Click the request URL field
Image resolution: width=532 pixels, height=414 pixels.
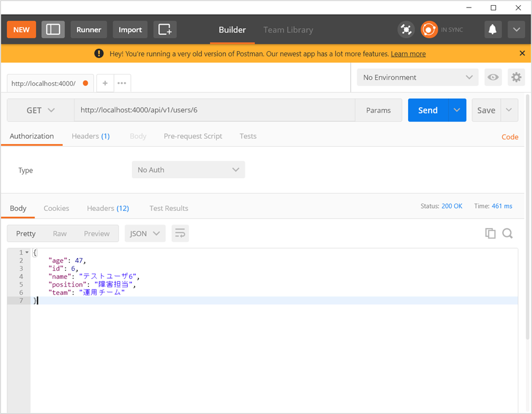pos(214,110)
